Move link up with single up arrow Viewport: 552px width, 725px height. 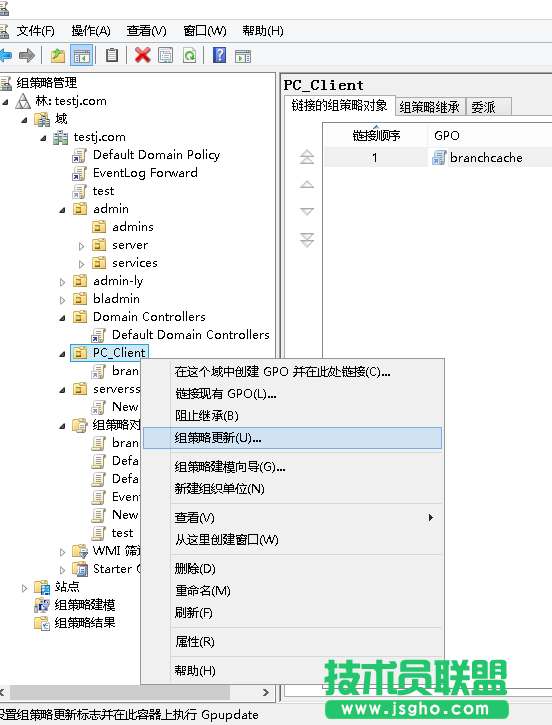point(307,184)
